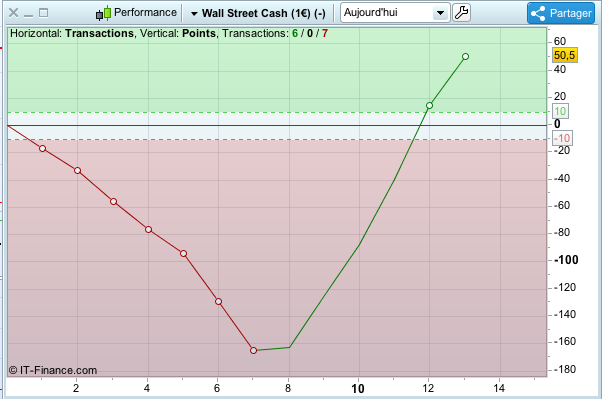Minimize the Performance window

[28, 15]
